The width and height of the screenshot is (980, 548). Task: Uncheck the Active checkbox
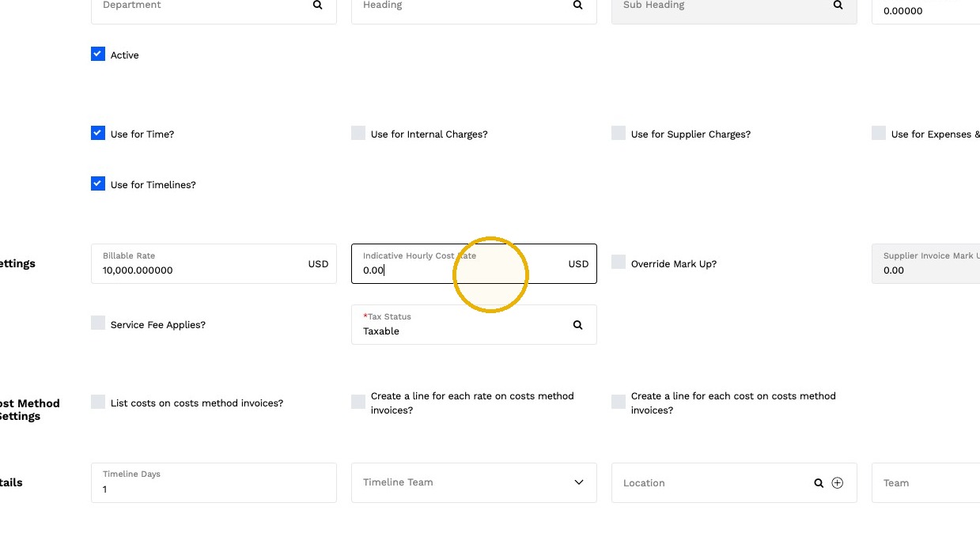point(98,54)
